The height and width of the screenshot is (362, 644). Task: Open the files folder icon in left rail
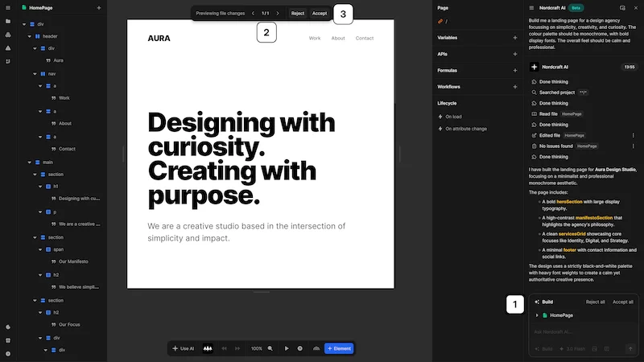coord(8,22)
